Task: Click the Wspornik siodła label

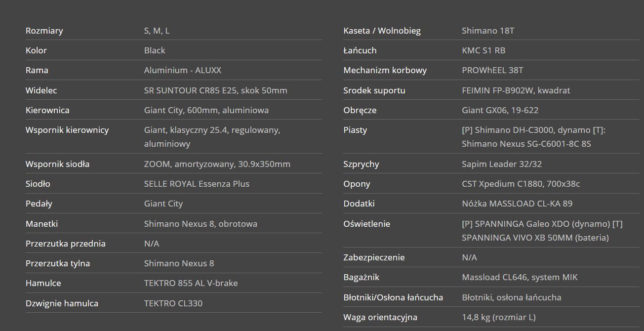Action: (x=57, y=164)
